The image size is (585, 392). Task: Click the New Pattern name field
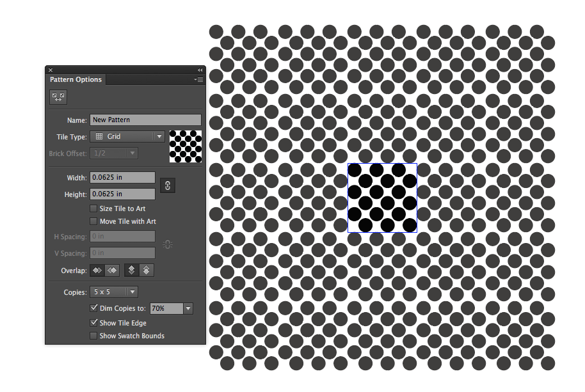[145, 120]
